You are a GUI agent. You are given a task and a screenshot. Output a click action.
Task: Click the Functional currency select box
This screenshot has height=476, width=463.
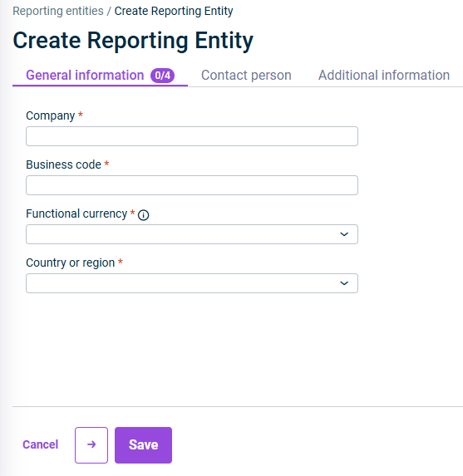(192, 234)
